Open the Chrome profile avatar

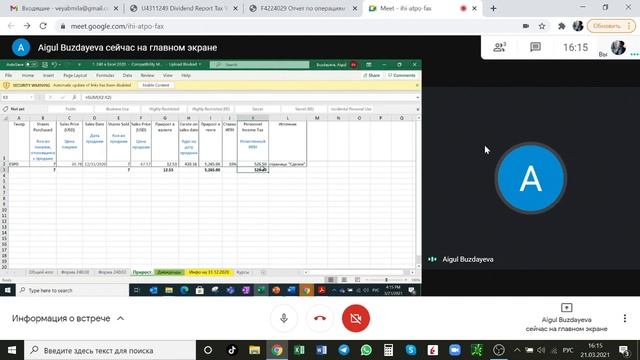point(578,26)
